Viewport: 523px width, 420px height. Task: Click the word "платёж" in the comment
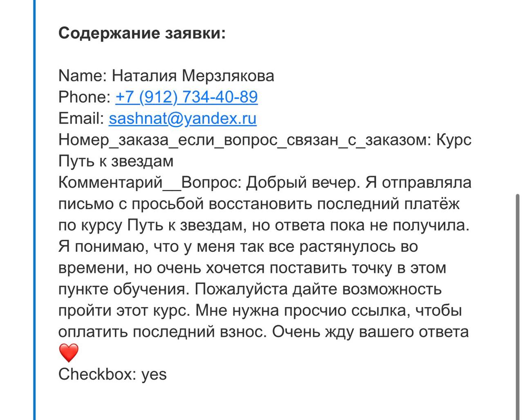[435, 203]
